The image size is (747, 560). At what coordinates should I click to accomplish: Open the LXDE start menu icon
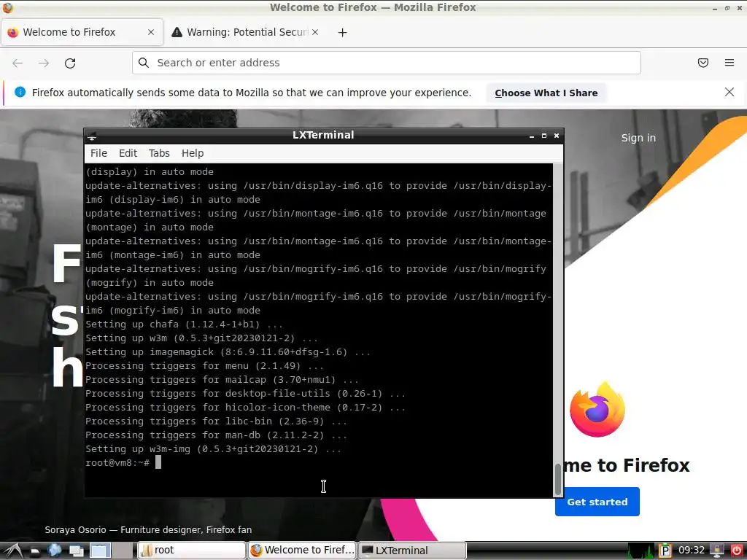pyautogui.click(x=13, y=551)
